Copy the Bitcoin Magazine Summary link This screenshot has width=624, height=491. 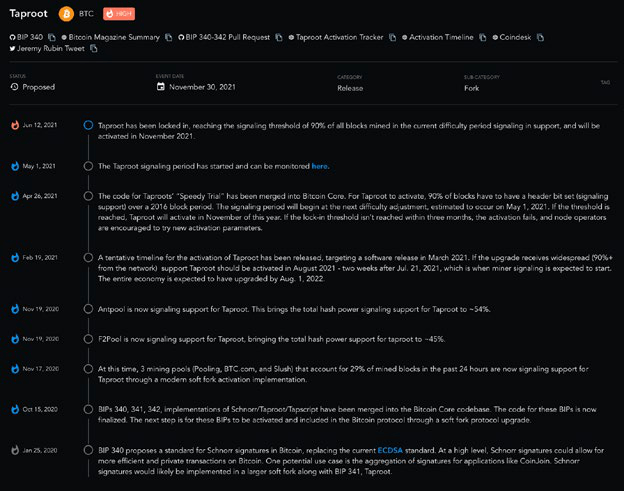click(x=168, y=37)
